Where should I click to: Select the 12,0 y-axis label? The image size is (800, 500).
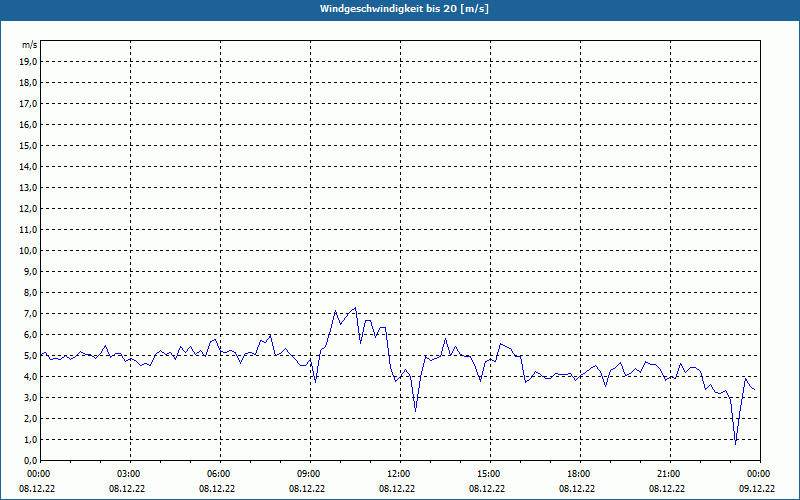pos(28,209)
